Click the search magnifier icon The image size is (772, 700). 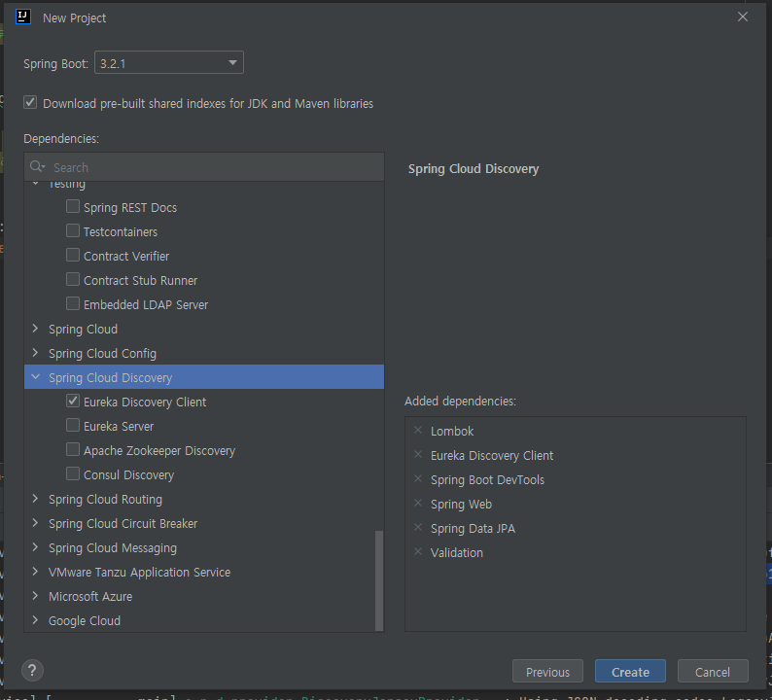tap(37, 166)
